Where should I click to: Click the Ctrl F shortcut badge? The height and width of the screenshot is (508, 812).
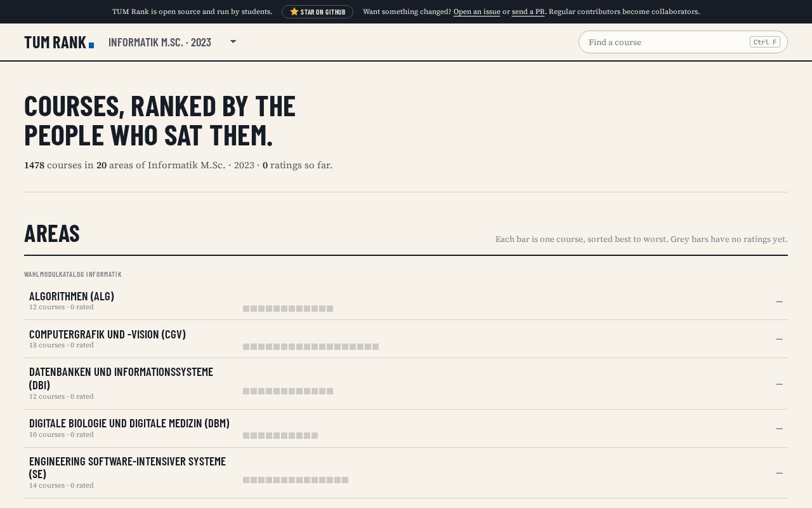pyautogui.click(x=764, y=42)
